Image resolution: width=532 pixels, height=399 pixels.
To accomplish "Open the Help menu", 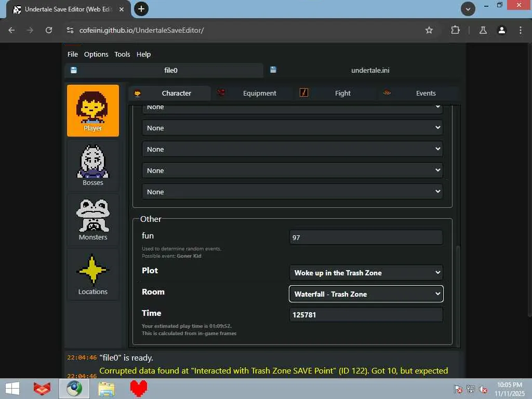I will pos(143,54).
